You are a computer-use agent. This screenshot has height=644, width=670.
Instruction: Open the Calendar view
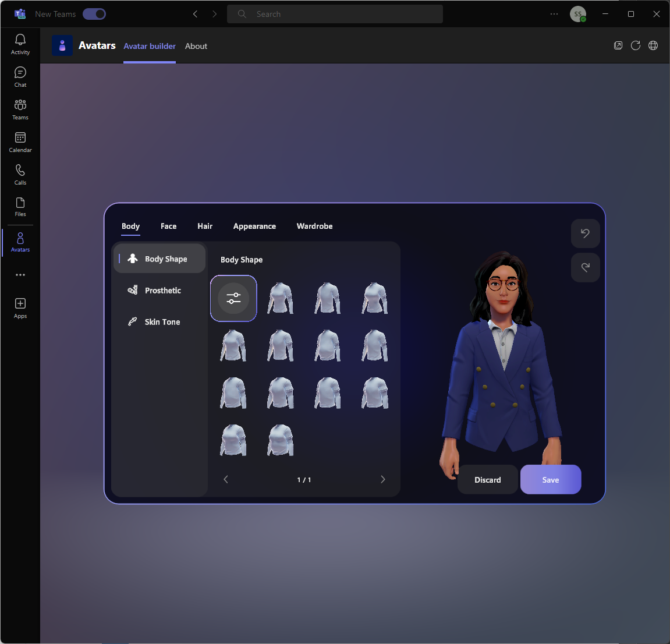point(20,142)
